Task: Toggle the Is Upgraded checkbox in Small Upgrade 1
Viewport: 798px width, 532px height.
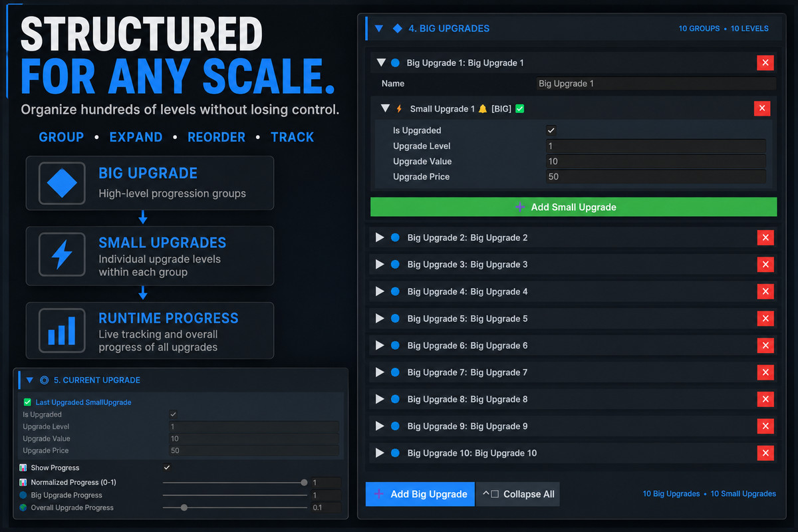Action: (551, 130)
